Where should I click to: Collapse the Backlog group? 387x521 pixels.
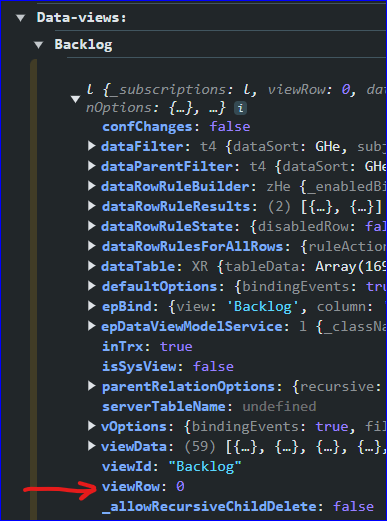point(39,45)
